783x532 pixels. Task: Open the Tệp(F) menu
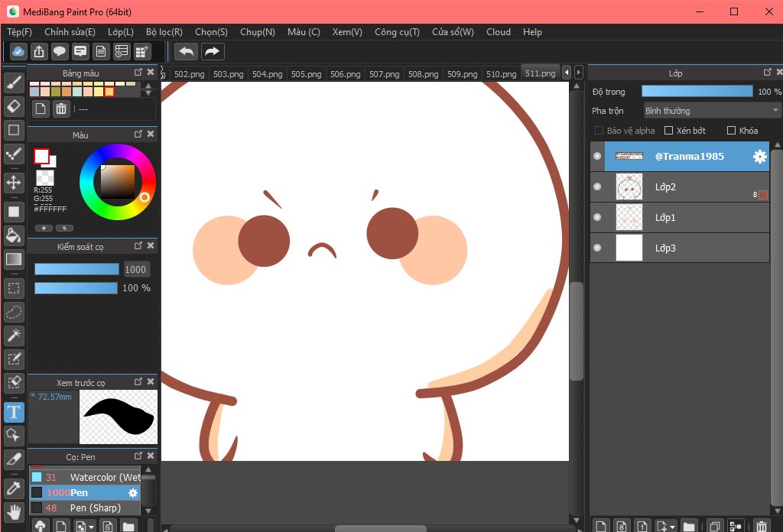pyautogui.click(x=19, y=32)
